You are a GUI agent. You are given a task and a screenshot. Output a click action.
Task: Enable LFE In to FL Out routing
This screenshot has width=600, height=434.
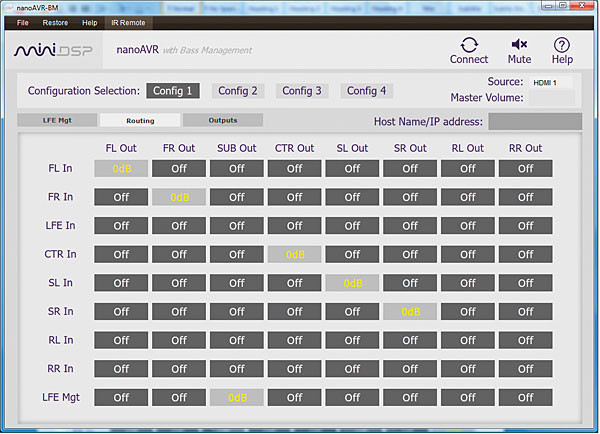121,226
